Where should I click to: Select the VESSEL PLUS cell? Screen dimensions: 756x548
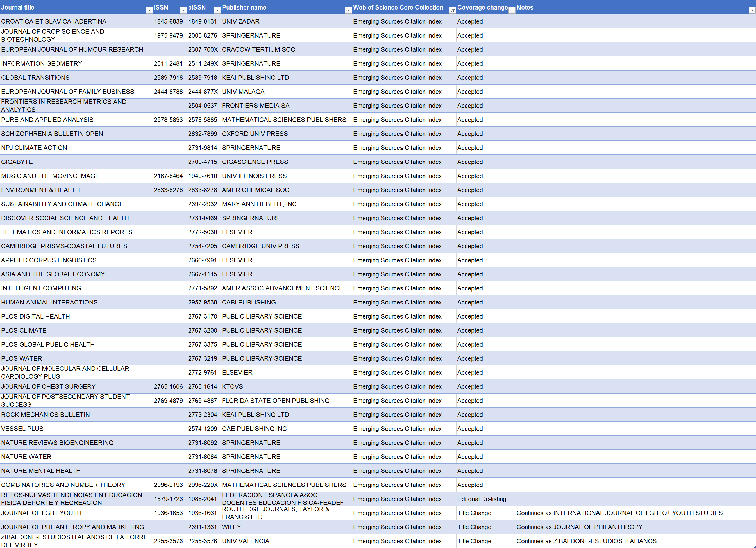[x=76, y=428]
